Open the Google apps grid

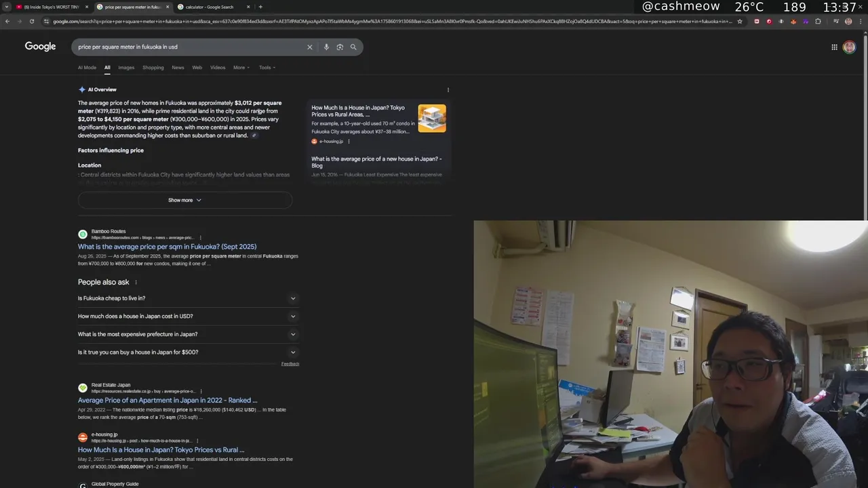(834, 47)
